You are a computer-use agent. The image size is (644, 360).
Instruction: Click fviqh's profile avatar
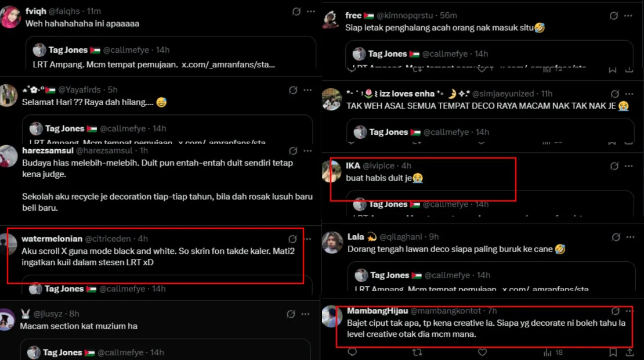click(10, 17)
